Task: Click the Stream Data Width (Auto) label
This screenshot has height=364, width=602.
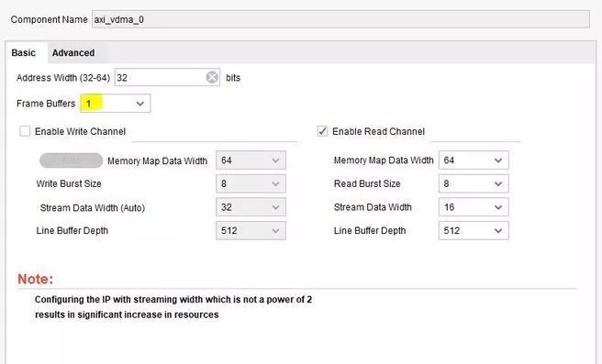Action: pos(93,208)
